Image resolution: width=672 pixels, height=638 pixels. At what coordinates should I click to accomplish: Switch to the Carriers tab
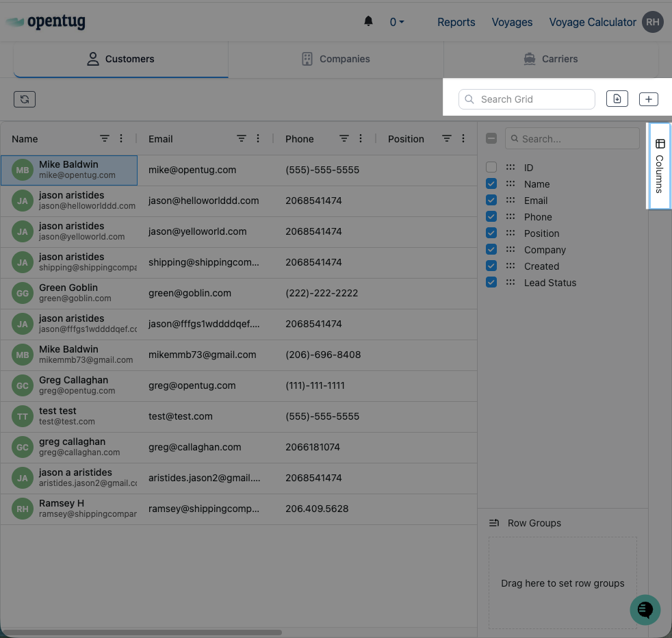(x=551, y=59)
